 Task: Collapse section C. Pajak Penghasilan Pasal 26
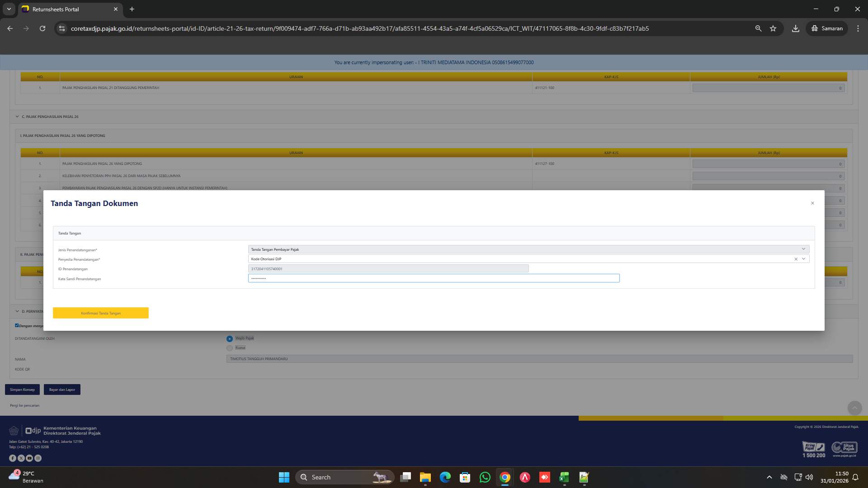[17, 117]
